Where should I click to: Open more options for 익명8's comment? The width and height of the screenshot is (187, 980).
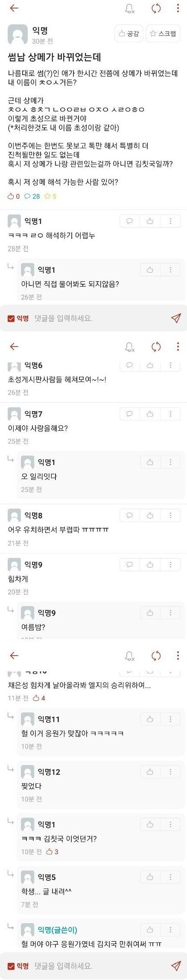tap(170, 515)
